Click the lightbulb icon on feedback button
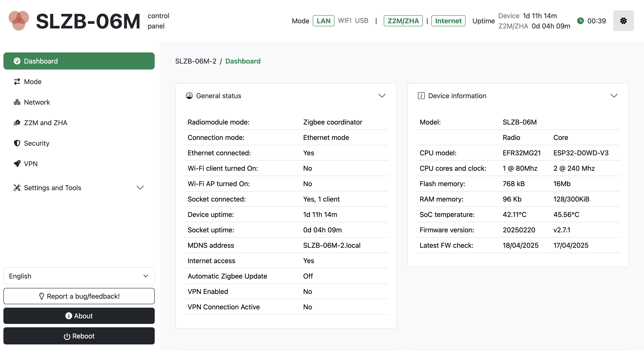 pos(41,296)
